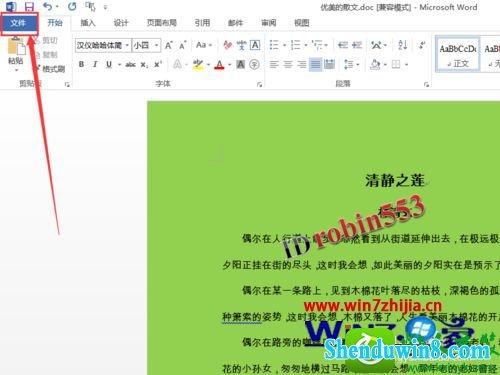Click the Clear Formatting eraser icon
Viewport: 500px width, 375px height.
[x=228, y=45]
